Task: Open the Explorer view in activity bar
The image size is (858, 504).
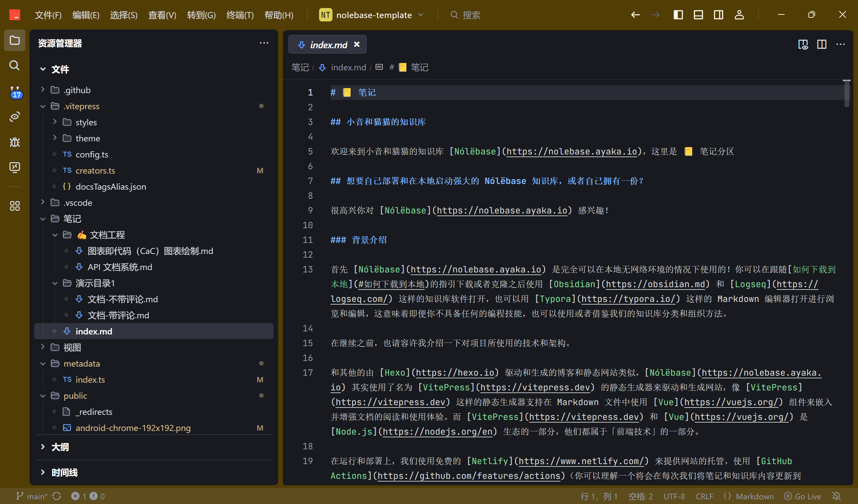Action: 14,40
